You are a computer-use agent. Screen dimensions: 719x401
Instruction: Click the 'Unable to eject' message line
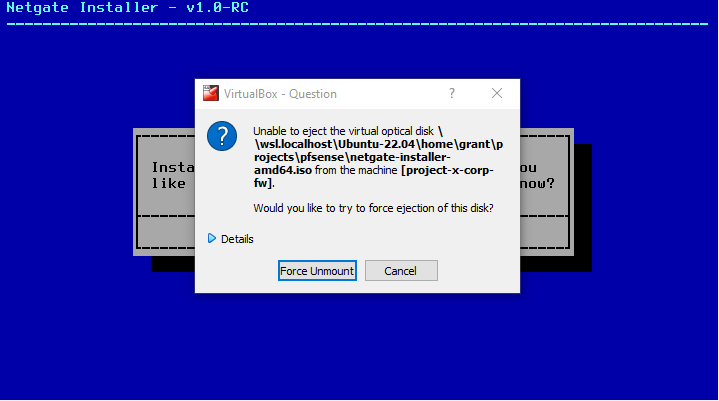(x=343, y=132)
